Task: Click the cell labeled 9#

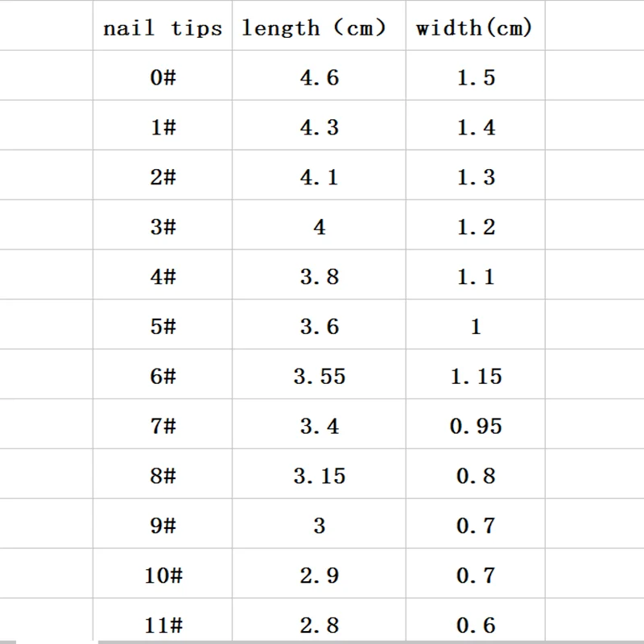Action: [163, 524]
